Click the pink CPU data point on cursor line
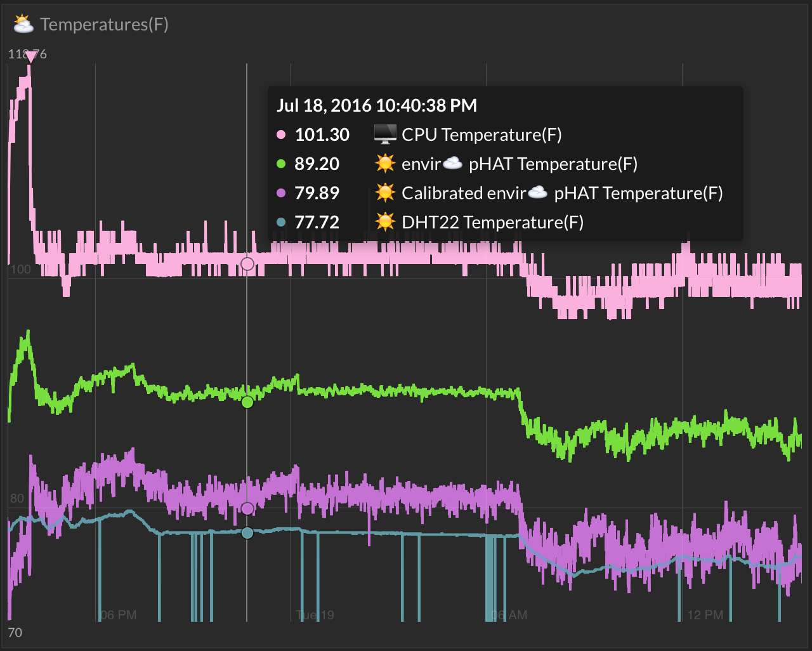 point(247,263)
